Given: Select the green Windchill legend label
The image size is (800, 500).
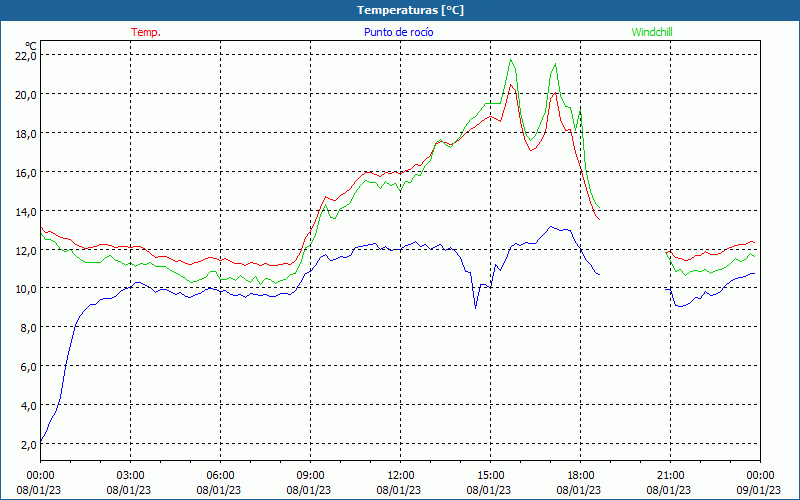Looking at the screenshot, I should 652,32.
